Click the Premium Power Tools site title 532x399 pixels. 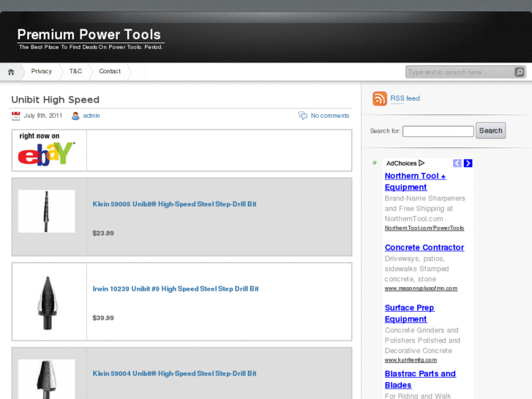[89, 34]
